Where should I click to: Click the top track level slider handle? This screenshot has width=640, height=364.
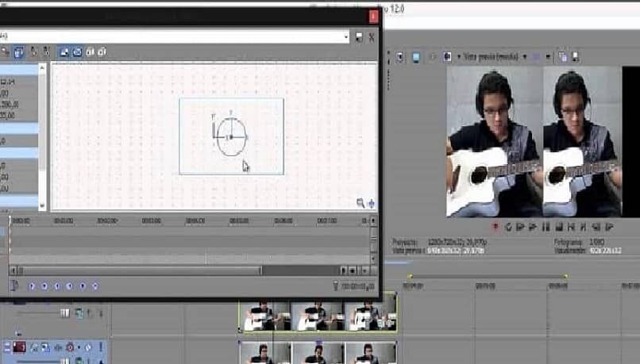[64, 313]
